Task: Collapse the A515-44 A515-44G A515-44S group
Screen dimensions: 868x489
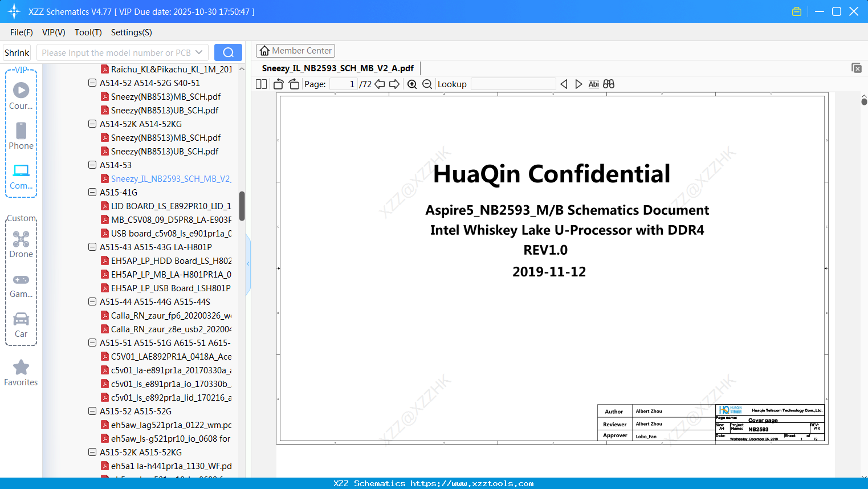Action: pos(92,301)
